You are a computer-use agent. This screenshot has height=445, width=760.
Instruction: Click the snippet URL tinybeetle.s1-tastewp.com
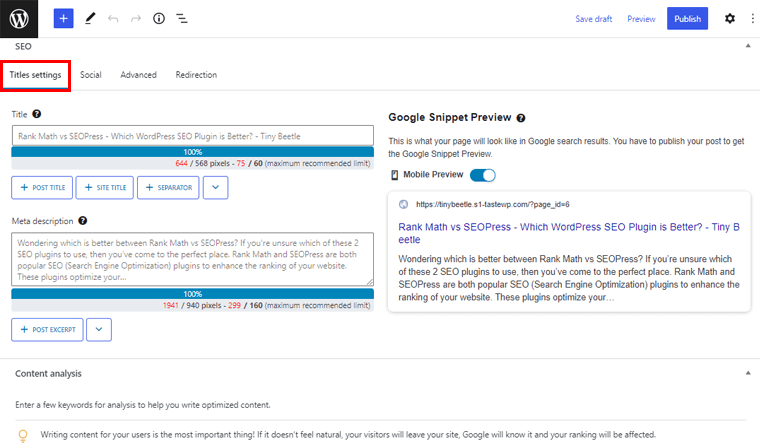pos(492,205)
